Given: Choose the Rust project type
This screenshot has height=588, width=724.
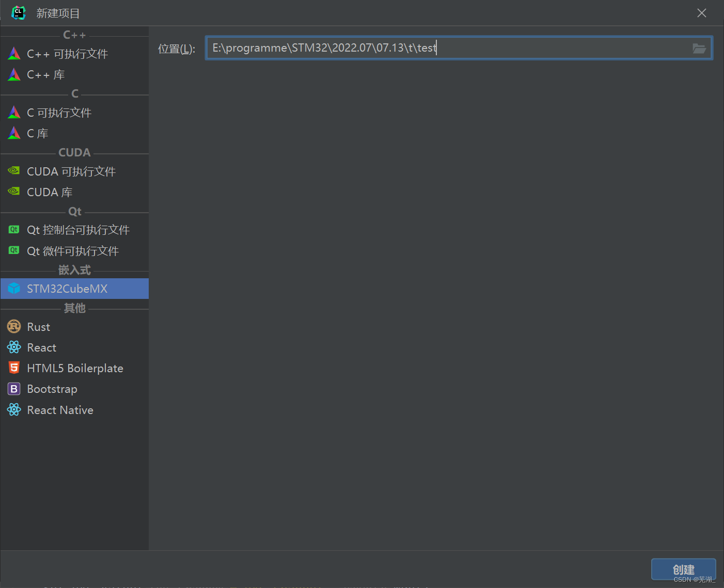Looking at the screenshot, I should point(74,327).
